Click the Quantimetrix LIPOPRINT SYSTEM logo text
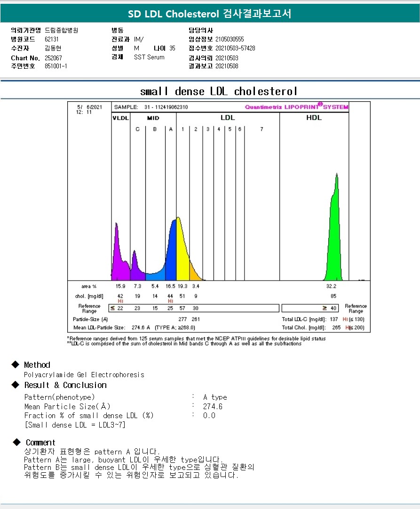Image resolution: width=420 pixels, height=509 pixels. tap(296, 107)
